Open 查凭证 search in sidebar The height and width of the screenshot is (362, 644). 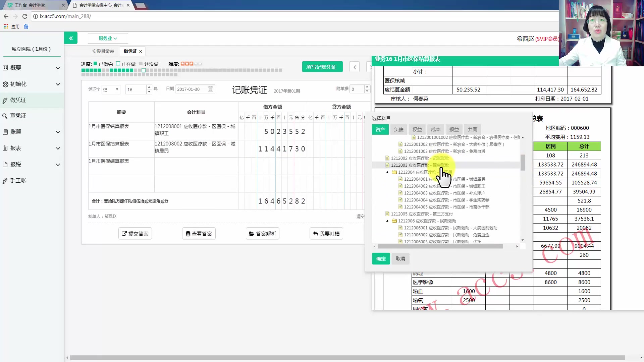[18, 116]
